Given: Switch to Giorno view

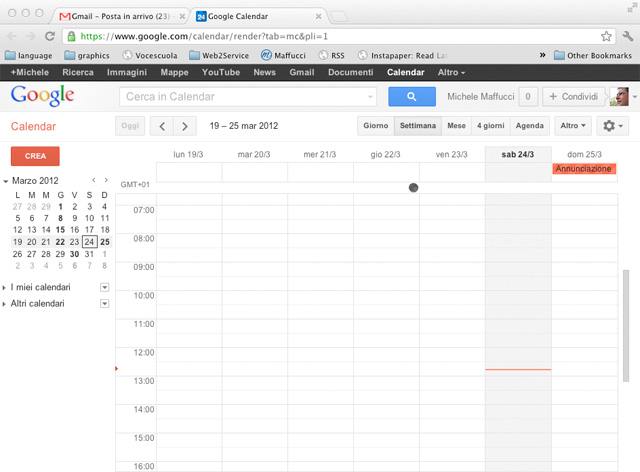Looking at the screenshot, I should click(376, 126).
